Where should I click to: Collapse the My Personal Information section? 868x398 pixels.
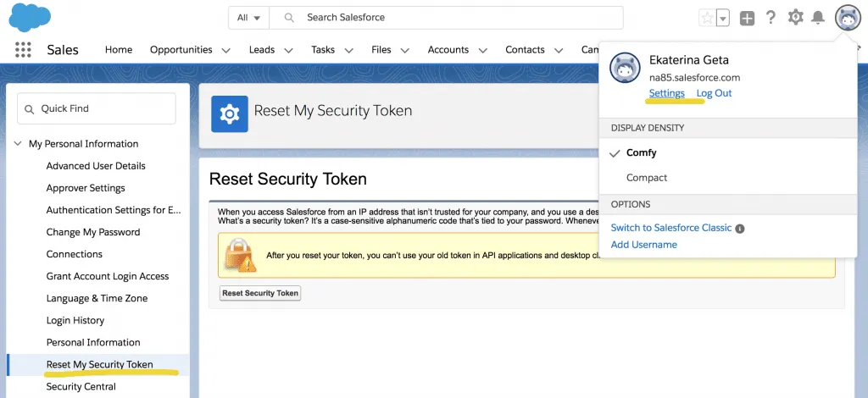coord(18,144)
